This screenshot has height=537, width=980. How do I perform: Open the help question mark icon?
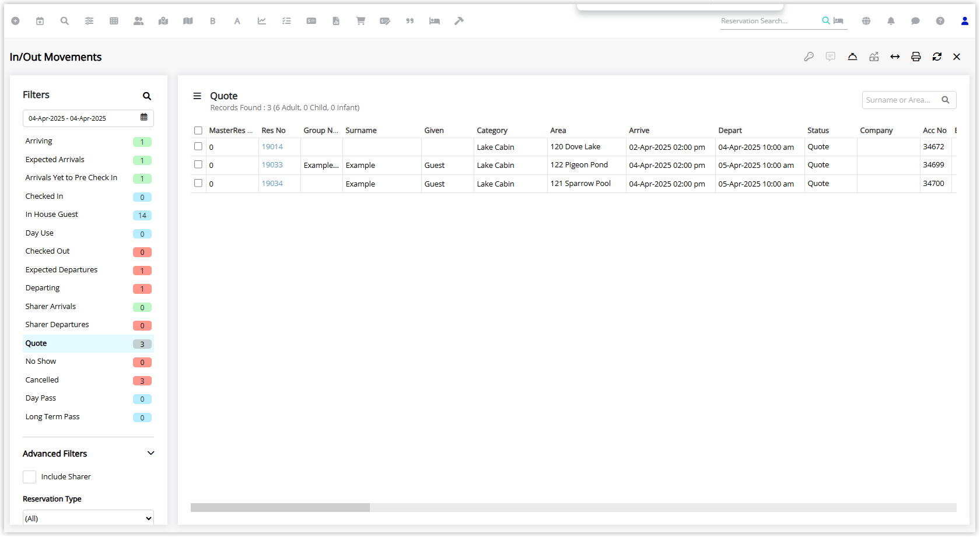940,21
